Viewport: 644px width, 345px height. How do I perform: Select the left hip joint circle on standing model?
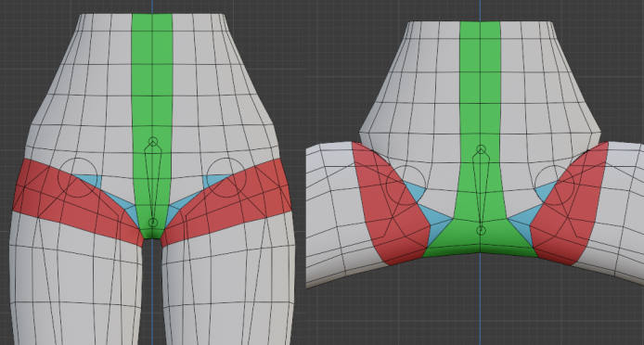(x=78, y=177)
